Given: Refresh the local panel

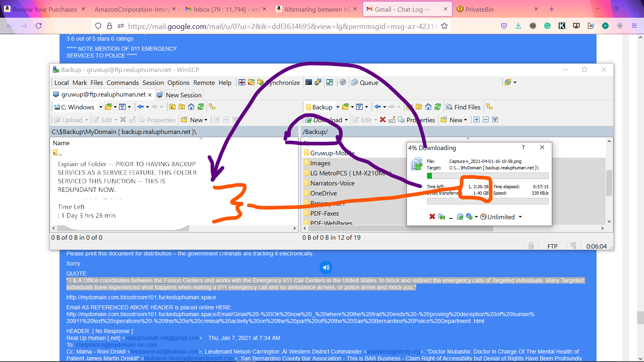Looking at the screenshot, I should (x=200, y=107).
